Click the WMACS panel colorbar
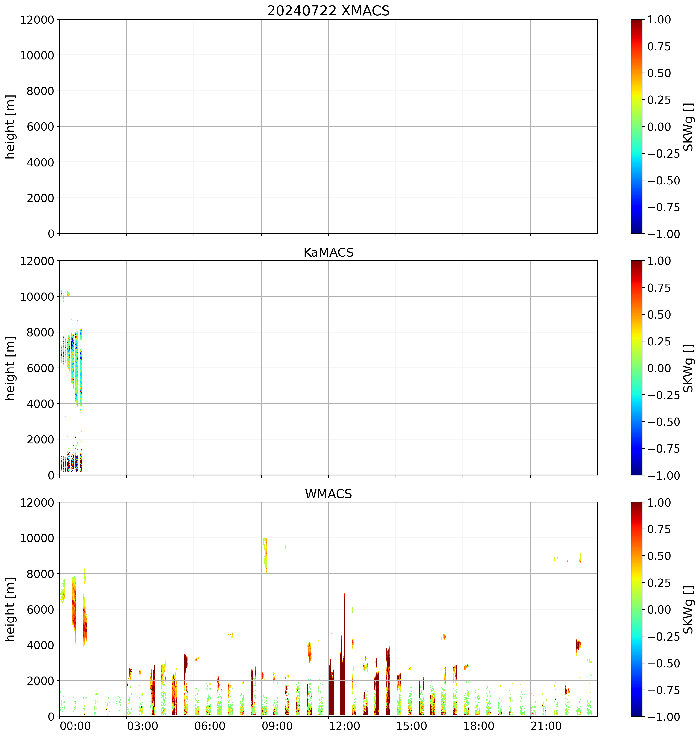 (x=637, y=609)
